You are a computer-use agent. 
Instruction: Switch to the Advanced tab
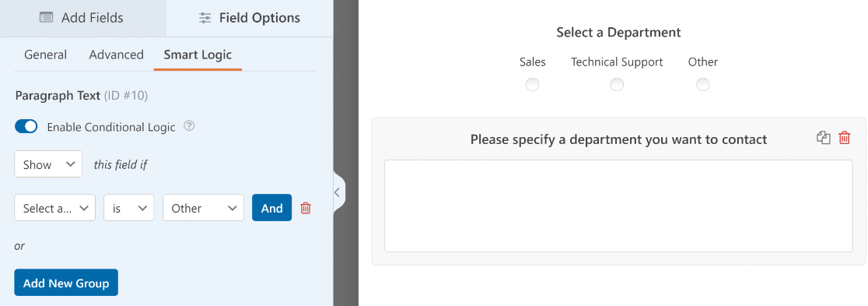[x=116, y=55]
